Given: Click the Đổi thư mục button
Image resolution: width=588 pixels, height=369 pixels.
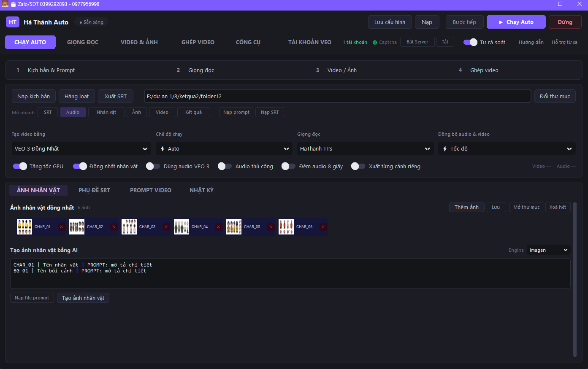Looking at the screenshot, I should point(555,96).
